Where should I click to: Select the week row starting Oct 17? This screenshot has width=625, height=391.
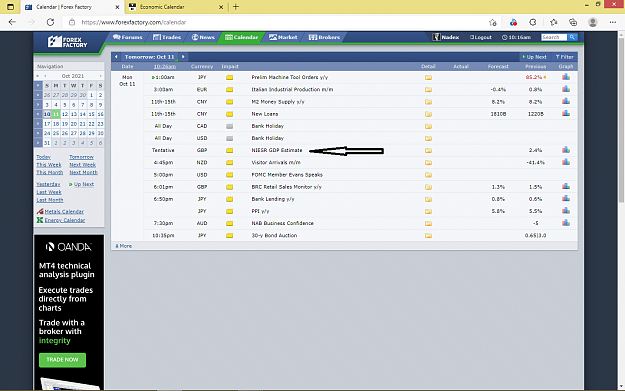click(38, 124)
